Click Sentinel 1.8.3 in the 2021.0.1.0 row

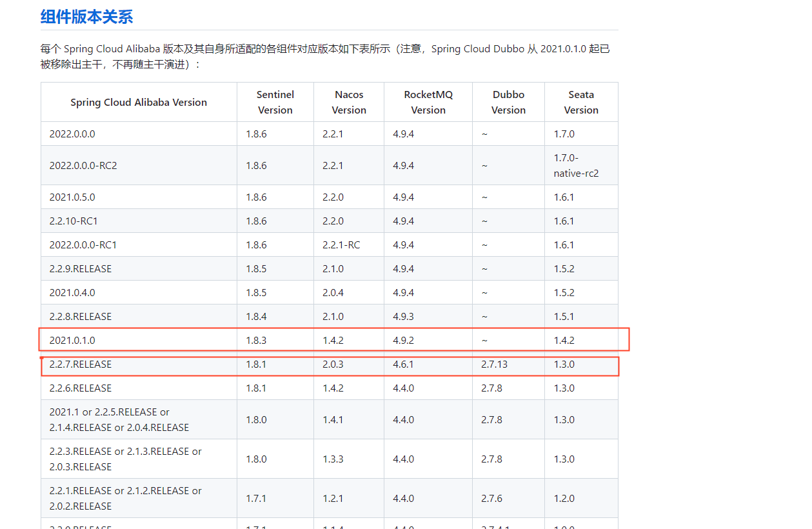coord(256,340)
